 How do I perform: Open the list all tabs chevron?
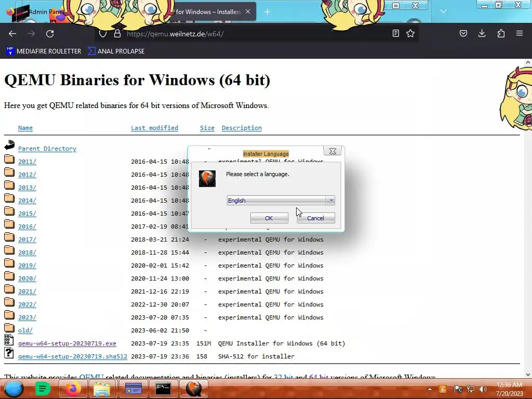pos(444,11)
